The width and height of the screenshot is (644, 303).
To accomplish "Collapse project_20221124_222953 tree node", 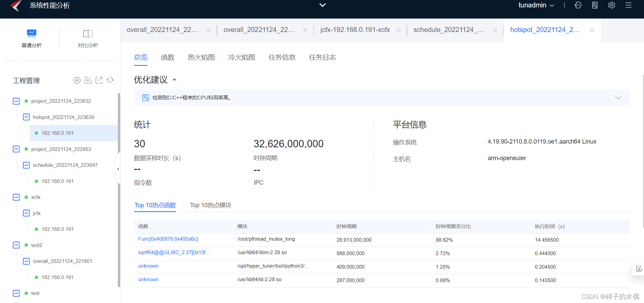I will (x=16, y=149).
